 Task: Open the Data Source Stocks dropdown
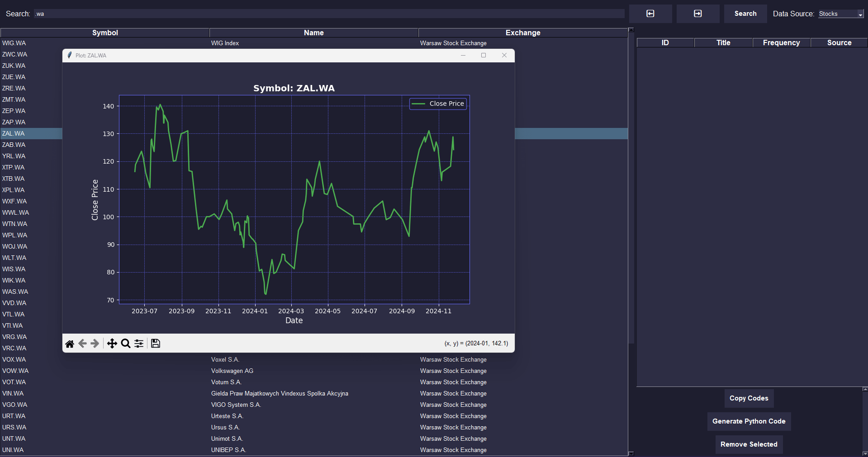coord(841,14)
